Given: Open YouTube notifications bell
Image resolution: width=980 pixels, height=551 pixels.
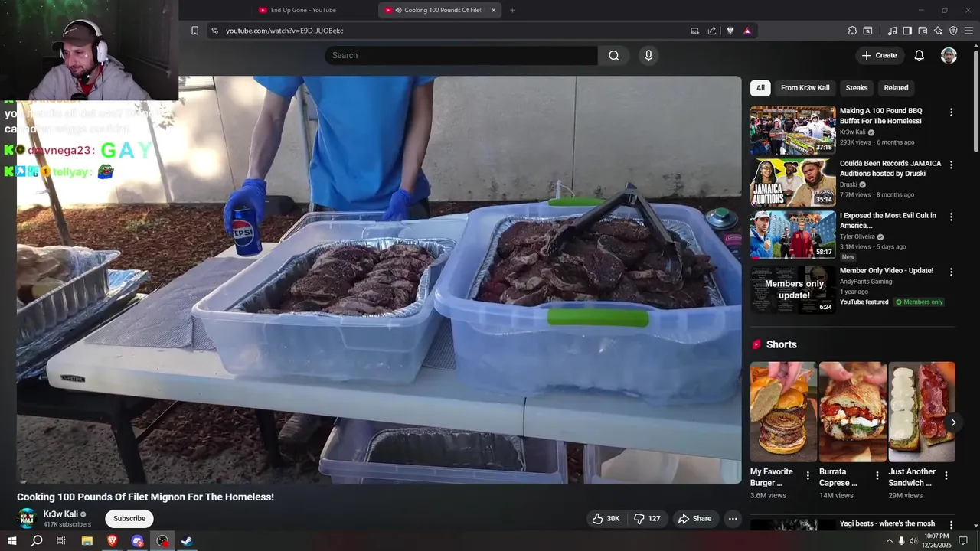Looking at the screenshot, I should tap(920, 55).
